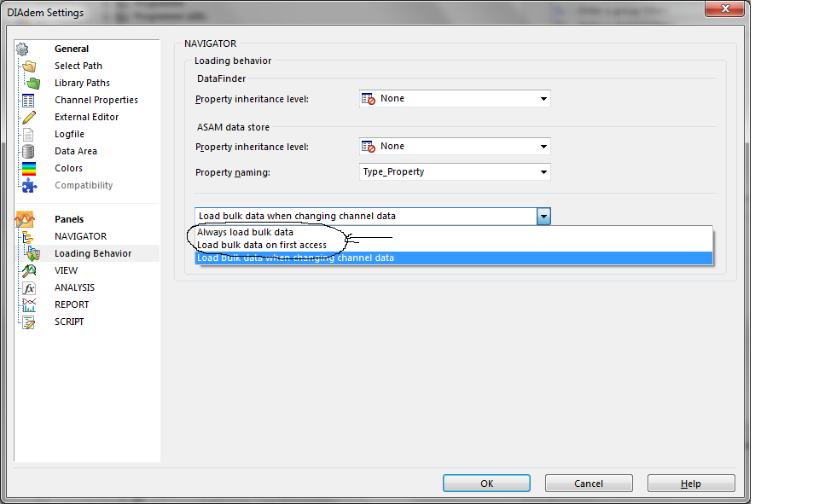Click the VIEW magnifier icon
Image resolution: width=819 pixels, height=504 pixels.
click(x=29, y=270)
